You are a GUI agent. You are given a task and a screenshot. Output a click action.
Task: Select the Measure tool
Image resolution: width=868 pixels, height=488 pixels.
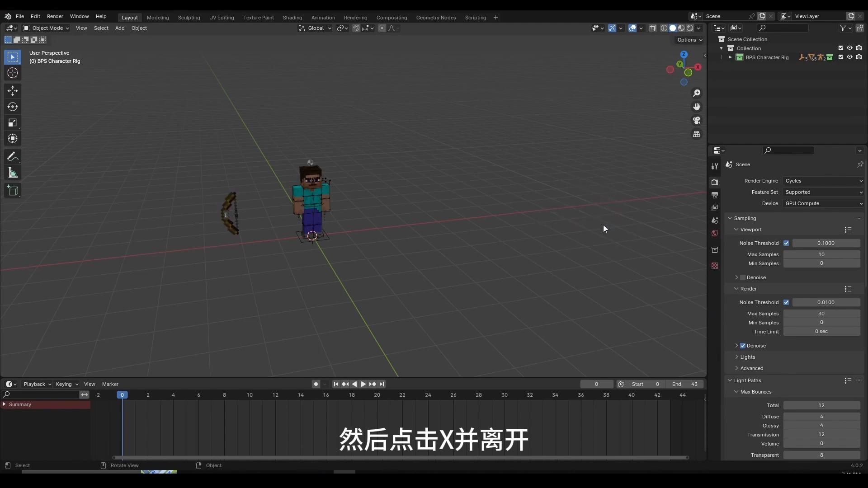(x=12, y=173)
